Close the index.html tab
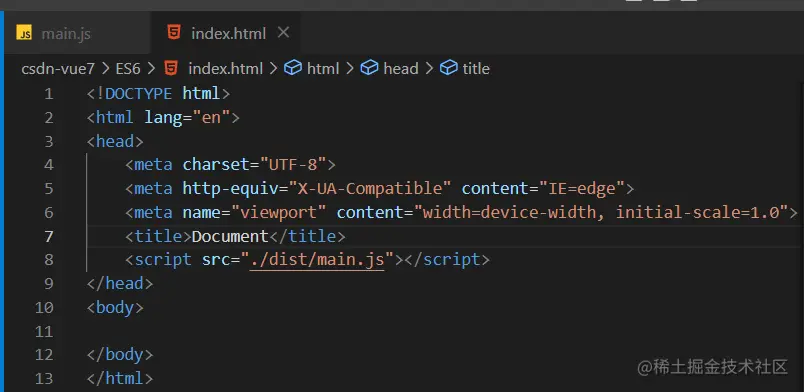Viewport: 804px width, 392px height. pos(283,33)
